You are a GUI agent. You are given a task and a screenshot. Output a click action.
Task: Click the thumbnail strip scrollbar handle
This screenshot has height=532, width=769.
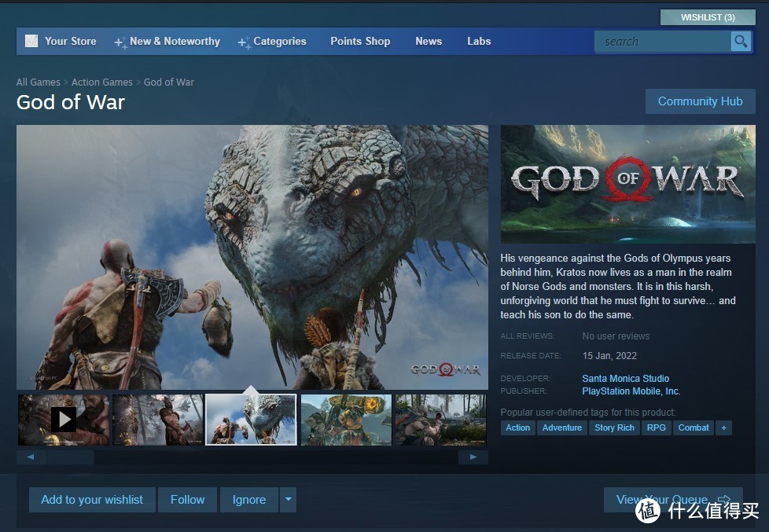click(x=71, y=457)
